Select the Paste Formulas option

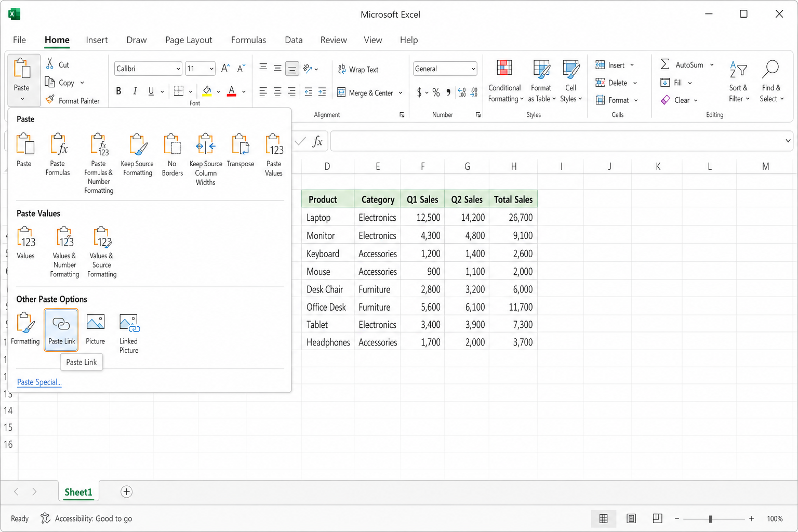pos(58,154)
